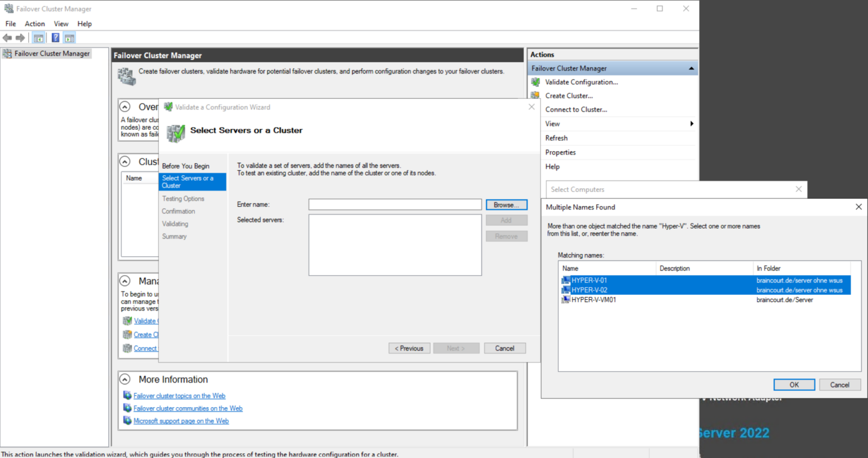Click inside the Enter name field
This screenshot has height=458, width=868.
point(394,204)
